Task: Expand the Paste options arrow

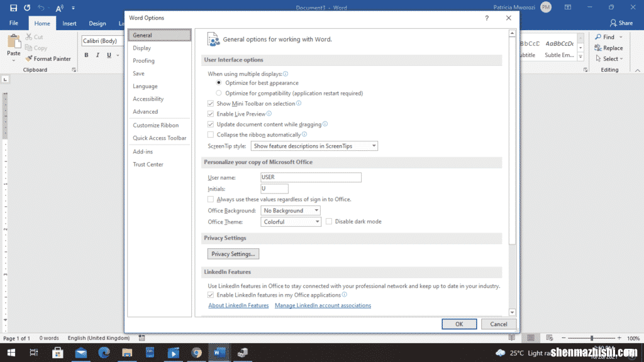Action: 14,60
